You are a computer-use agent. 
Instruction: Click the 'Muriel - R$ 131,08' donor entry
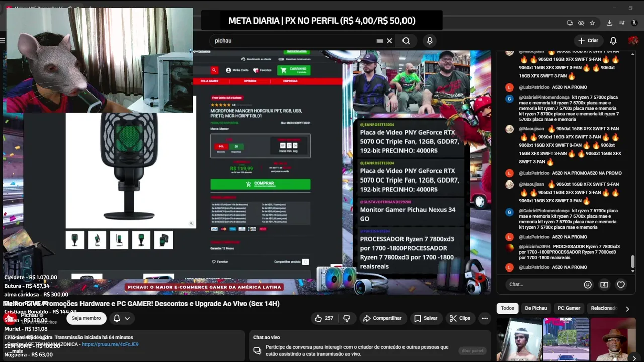tap(26, 329)
